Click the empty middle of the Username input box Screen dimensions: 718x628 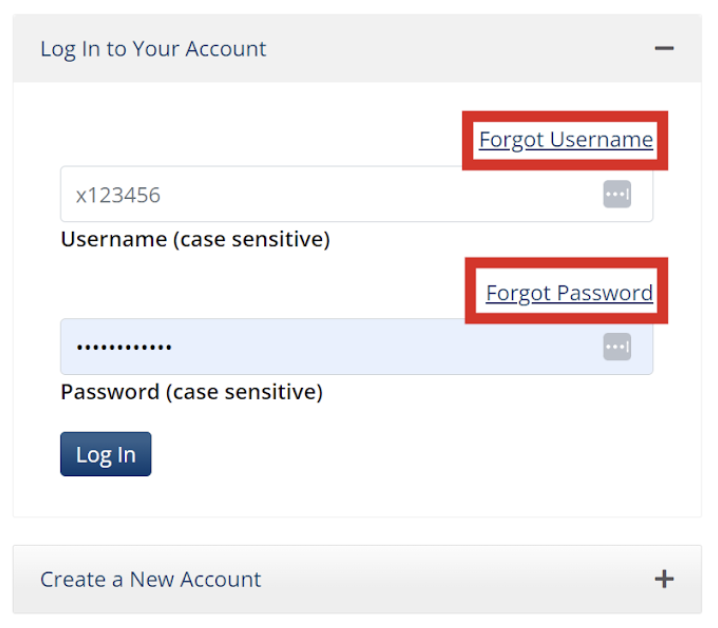coord(380,195)
